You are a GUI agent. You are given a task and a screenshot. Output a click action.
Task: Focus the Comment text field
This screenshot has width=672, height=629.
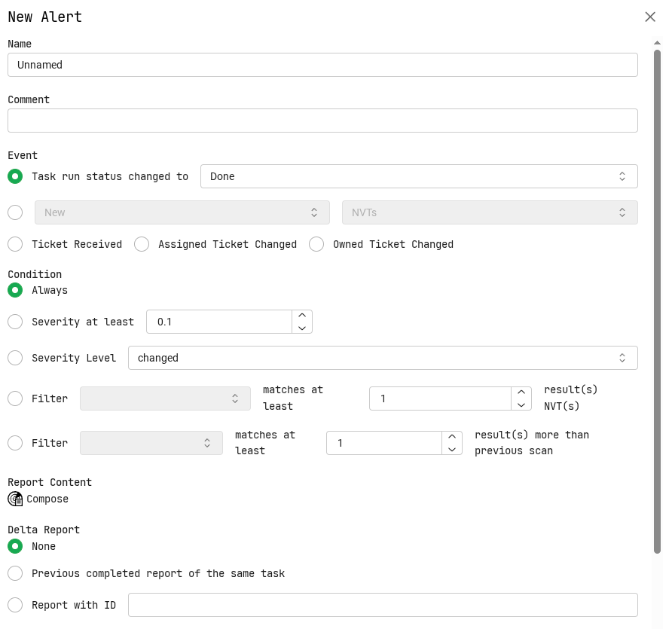[322, 121]
